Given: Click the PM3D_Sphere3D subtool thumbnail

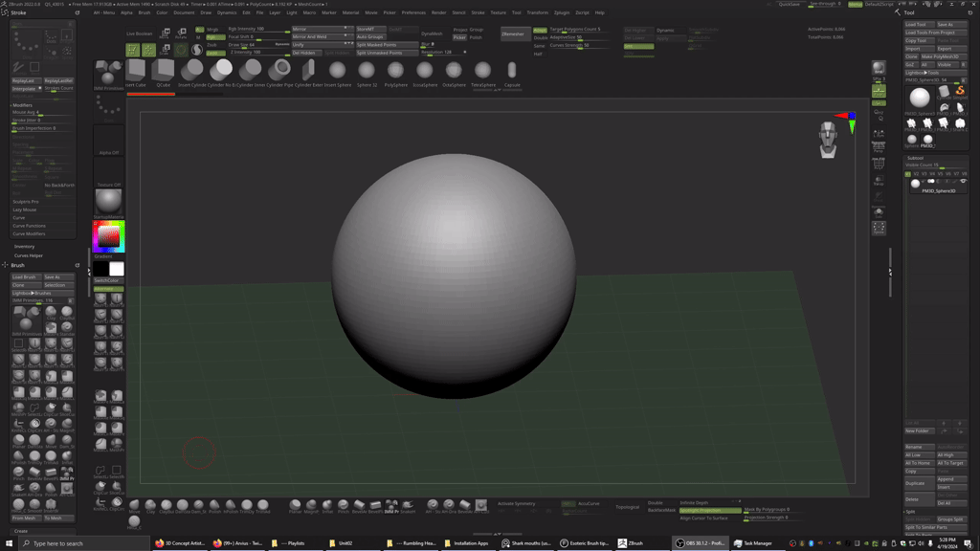Looking at the screenshot, I should coord(917,183).
